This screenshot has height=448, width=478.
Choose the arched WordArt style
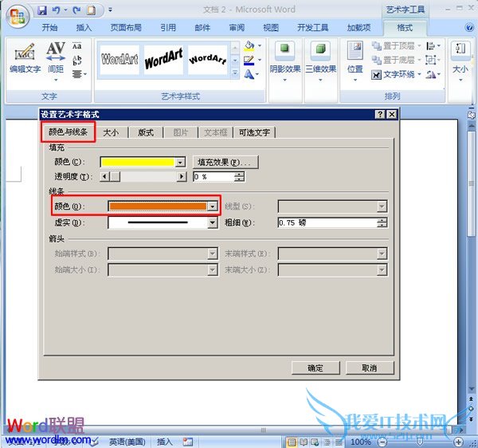208,60
